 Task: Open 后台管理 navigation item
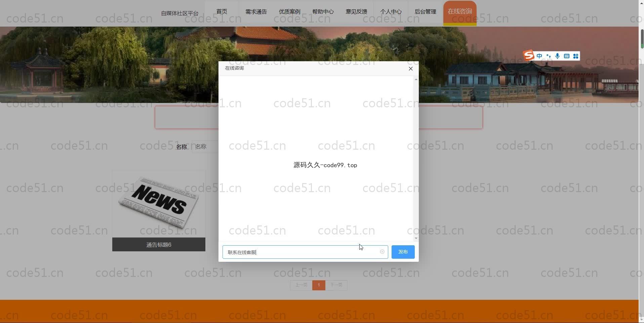pos(425,12)
